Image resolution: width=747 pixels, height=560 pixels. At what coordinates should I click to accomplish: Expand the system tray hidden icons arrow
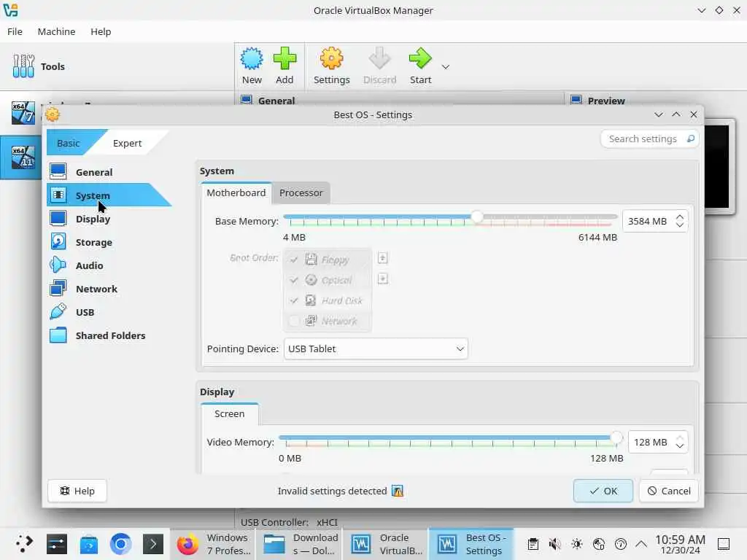pyautogui.click(x=641, y=544)
